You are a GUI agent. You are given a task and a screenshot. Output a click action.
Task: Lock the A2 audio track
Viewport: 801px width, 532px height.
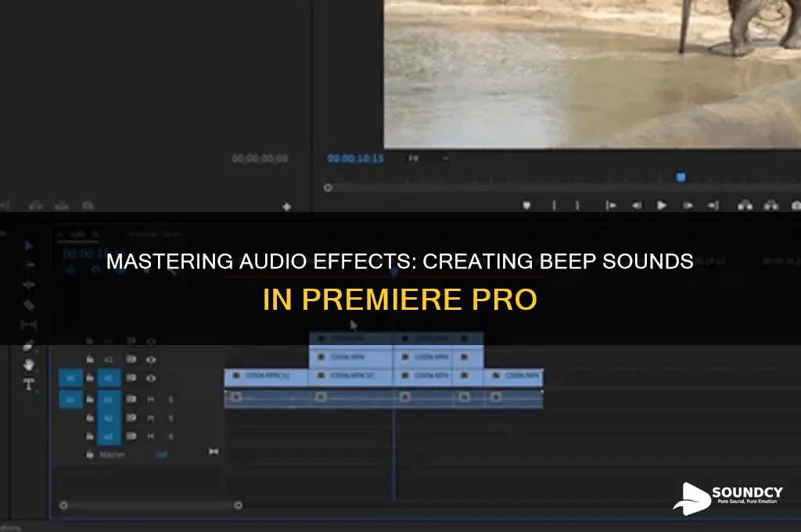pos(90,418)
